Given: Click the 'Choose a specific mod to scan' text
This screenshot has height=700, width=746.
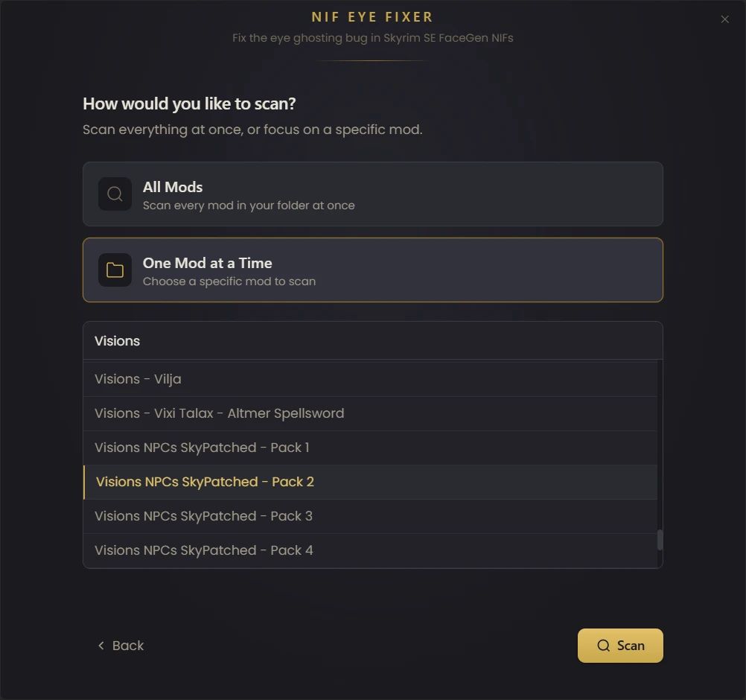Looking at the screenshot, I should pyautogui.click(x=229, y=281).
